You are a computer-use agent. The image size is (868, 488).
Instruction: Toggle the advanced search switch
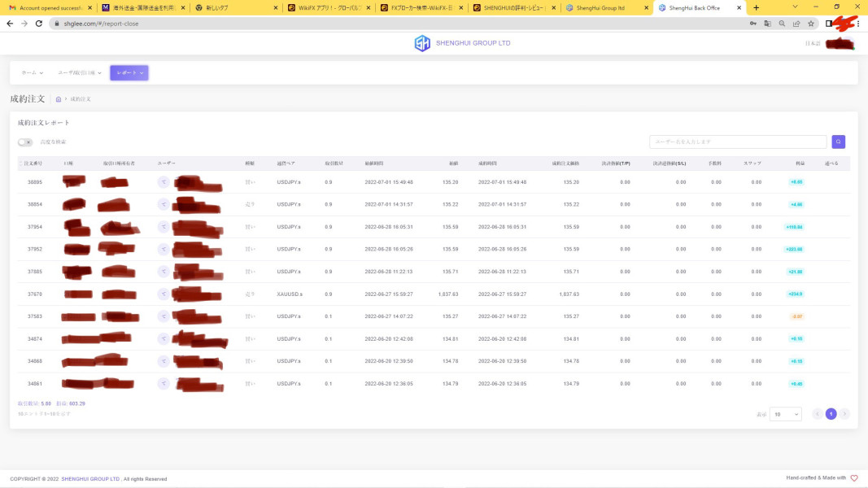pyautogui.click(x=25, y=142)
